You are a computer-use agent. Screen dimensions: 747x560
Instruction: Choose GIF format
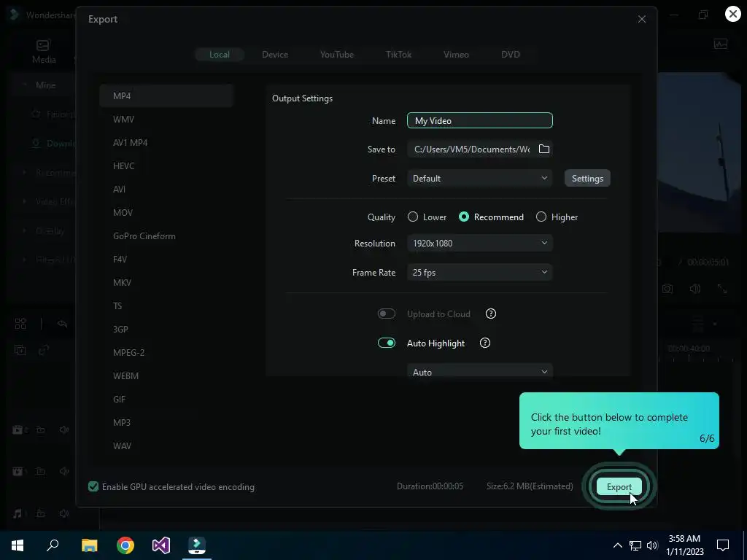[x=166, y=399]
